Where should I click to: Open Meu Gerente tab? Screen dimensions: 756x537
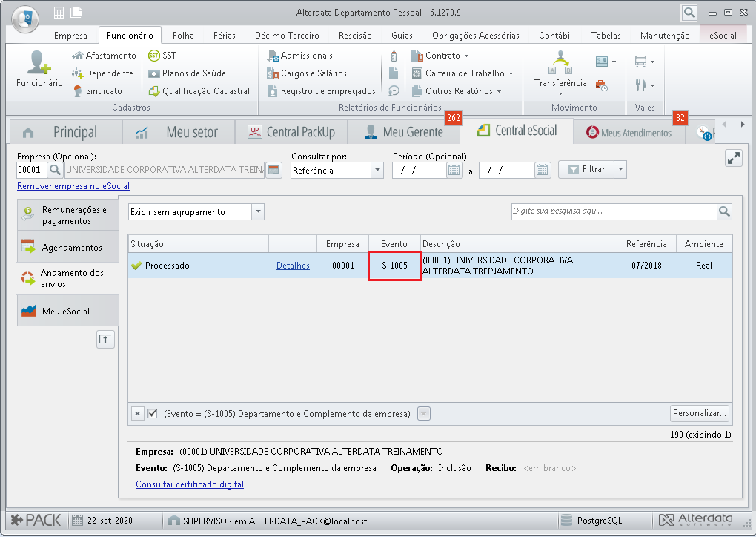[x=404, y=132]
